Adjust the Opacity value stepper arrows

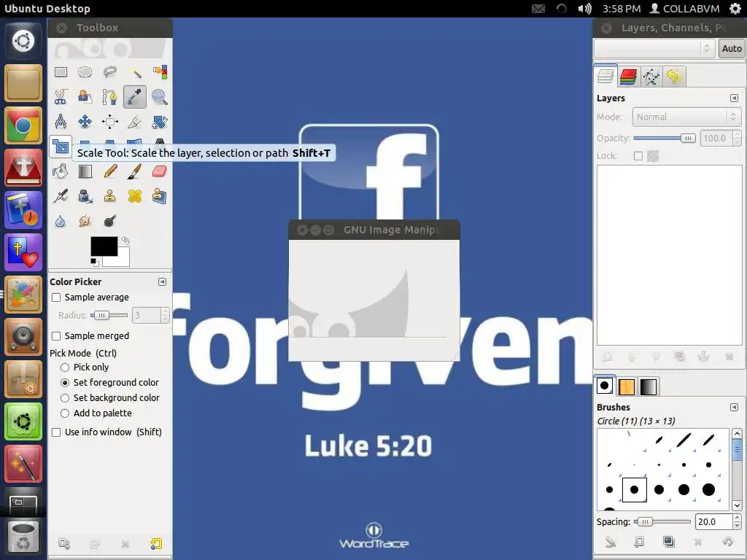(x=738, y=138)
